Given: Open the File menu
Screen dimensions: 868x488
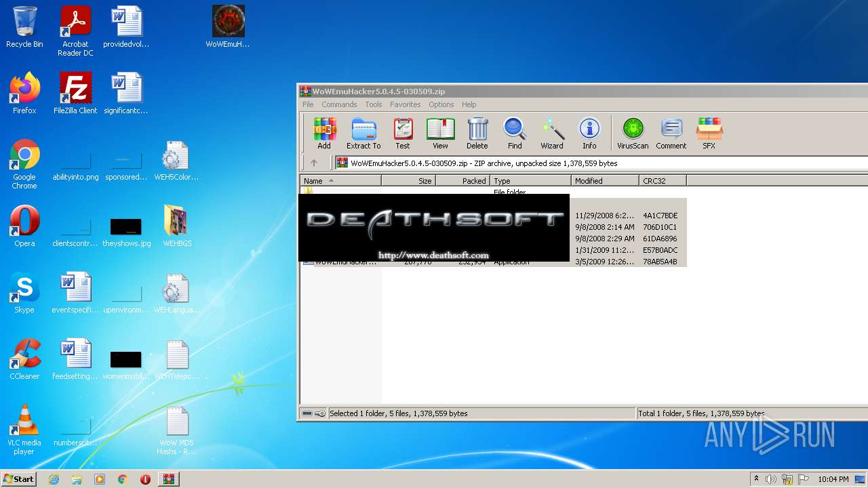Looking at the screenshot, I should [308, 104].
